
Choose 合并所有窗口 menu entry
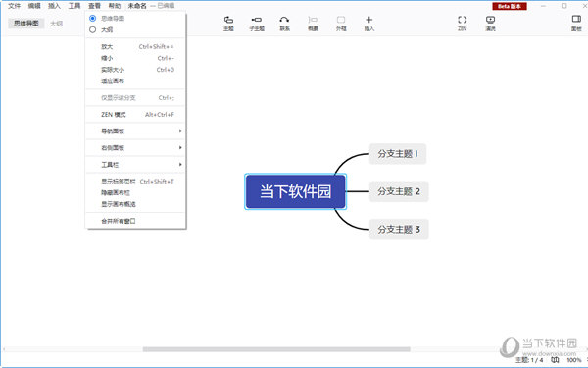click(135, 221)
